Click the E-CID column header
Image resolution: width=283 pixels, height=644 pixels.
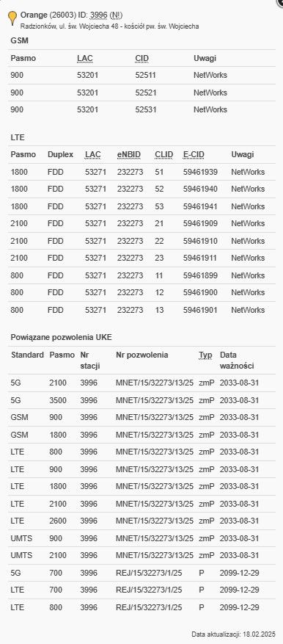point(194,154)
